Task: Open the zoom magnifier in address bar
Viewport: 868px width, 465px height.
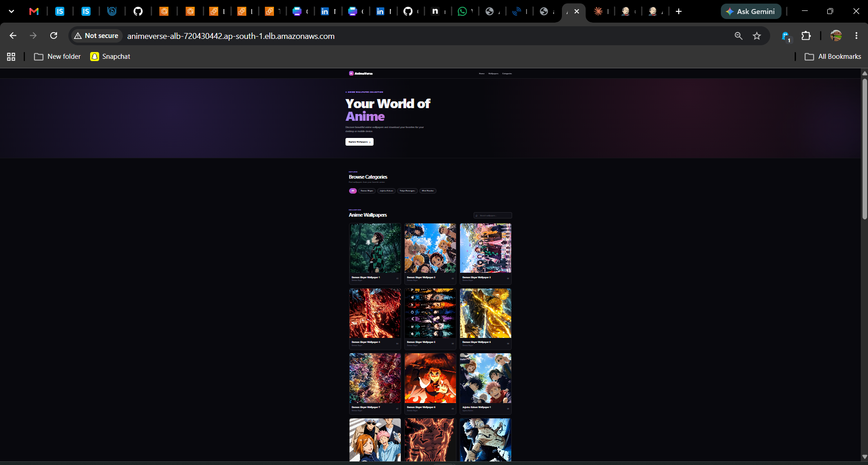Action: (739, 36)
